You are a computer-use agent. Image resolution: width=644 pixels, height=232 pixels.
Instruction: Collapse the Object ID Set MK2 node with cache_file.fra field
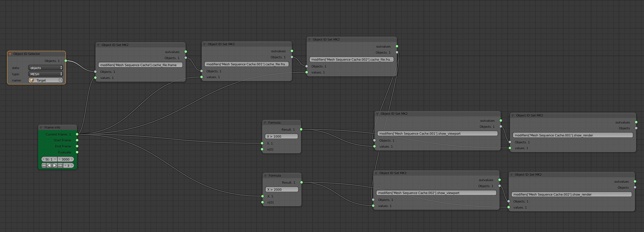tap(205, 44)
